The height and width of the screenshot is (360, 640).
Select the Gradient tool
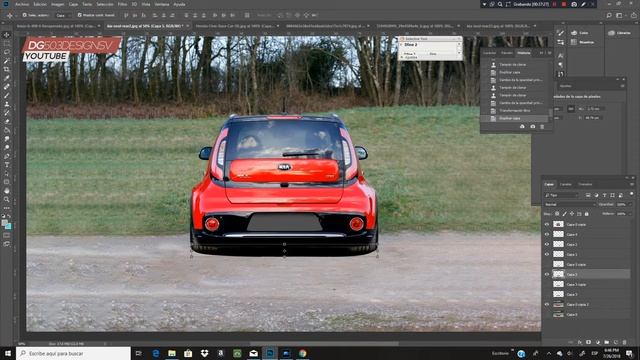point(7,130)
